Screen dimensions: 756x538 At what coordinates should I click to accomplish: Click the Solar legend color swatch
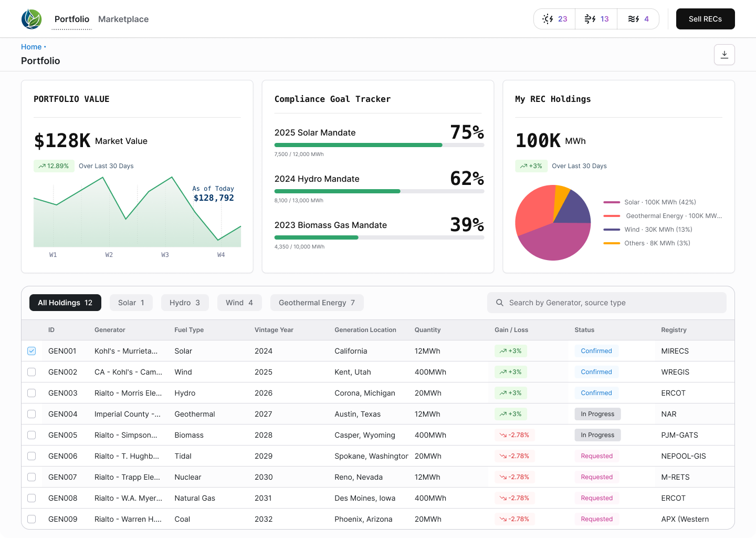point(612,202)
